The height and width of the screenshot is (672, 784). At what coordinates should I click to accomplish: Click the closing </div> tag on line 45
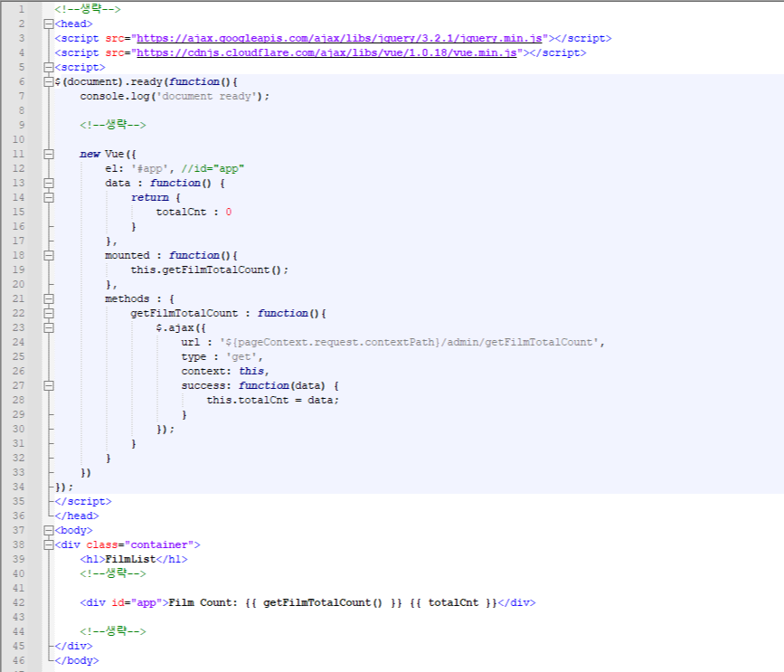(x=73, y=646)
